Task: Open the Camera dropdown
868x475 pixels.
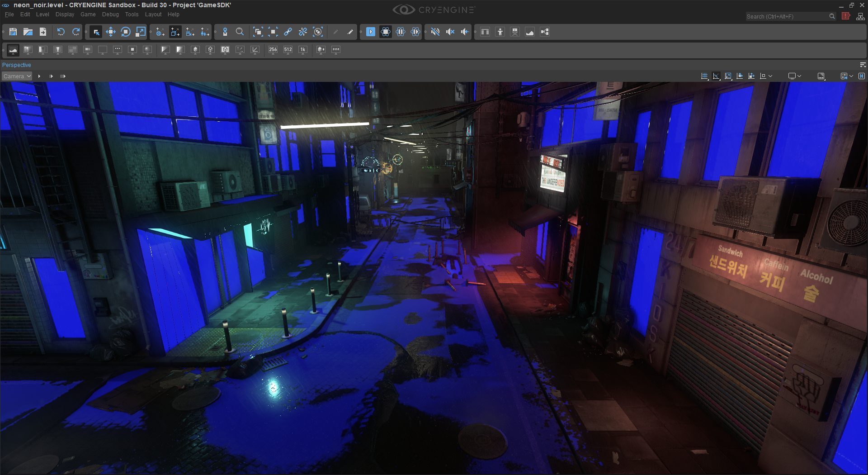Action: click(17, 76)
